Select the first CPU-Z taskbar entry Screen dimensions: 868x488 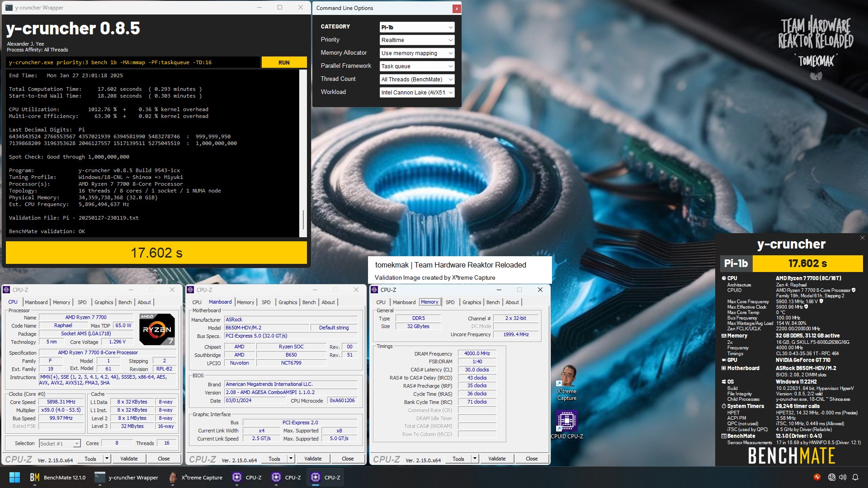[247, 477]
